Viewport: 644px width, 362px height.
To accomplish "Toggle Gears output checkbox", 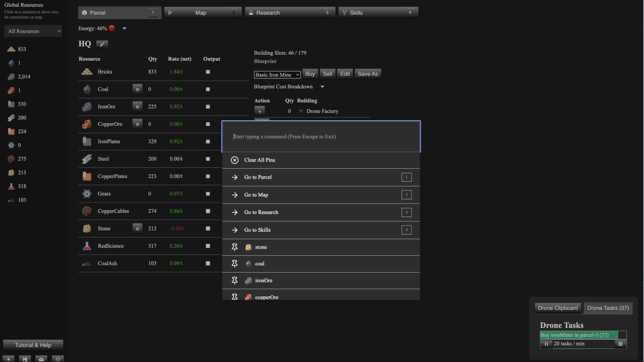I will click(x=208, y=194).
